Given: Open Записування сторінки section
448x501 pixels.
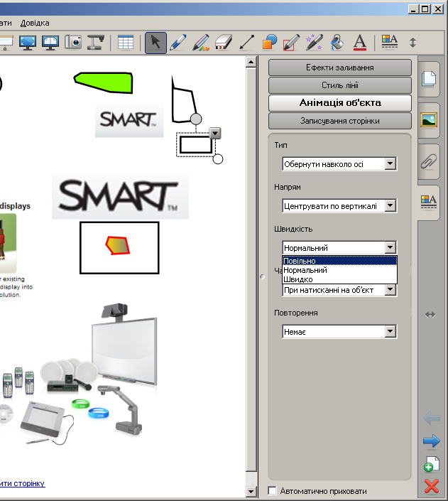Looking at the screenshot, I should [x=340, y=121].
